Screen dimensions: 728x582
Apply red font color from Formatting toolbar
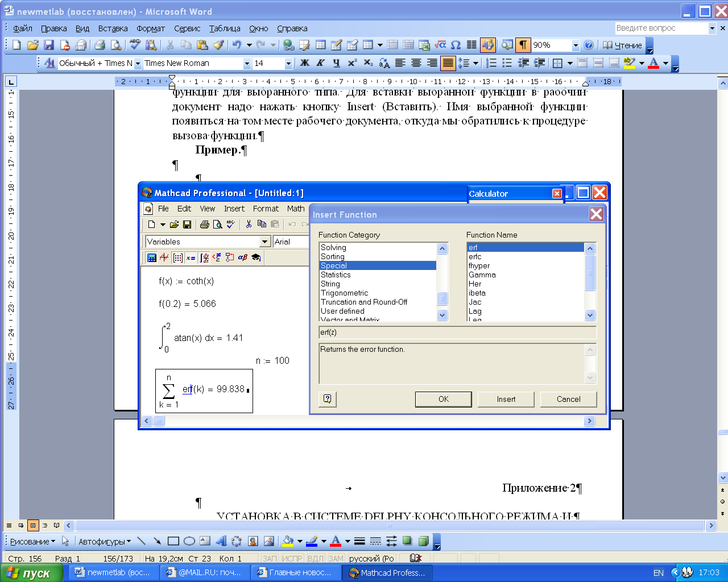tap(653, 63)
